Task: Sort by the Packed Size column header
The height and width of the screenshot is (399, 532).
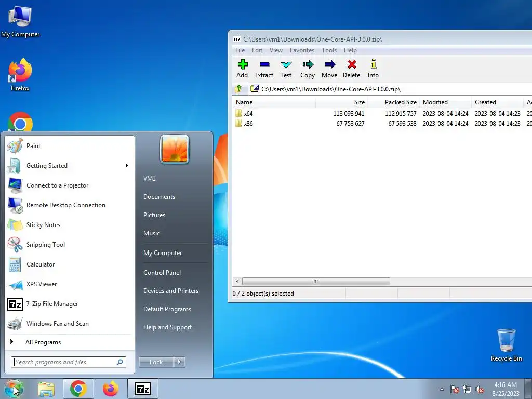Action: (x=394, y=102)
